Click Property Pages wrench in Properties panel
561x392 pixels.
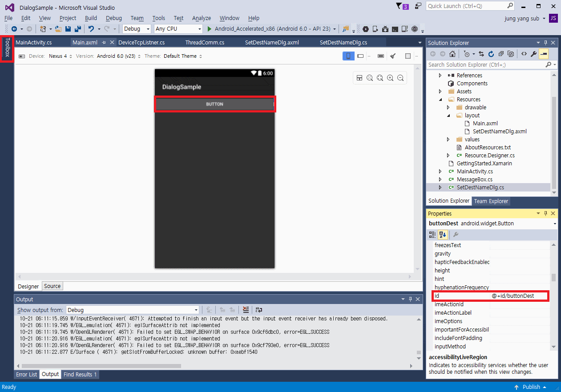click(456, 235)
